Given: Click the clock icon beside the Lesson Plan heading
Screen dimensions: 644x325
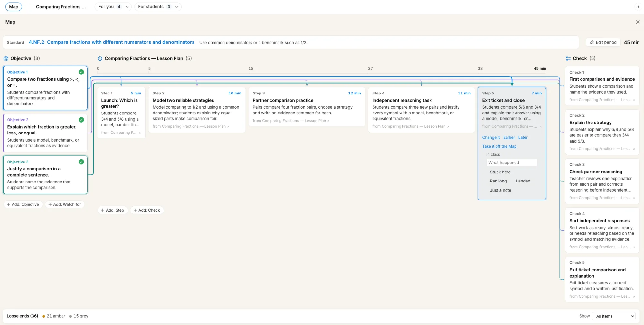Looking at the screenshot, I should (100, 58).
